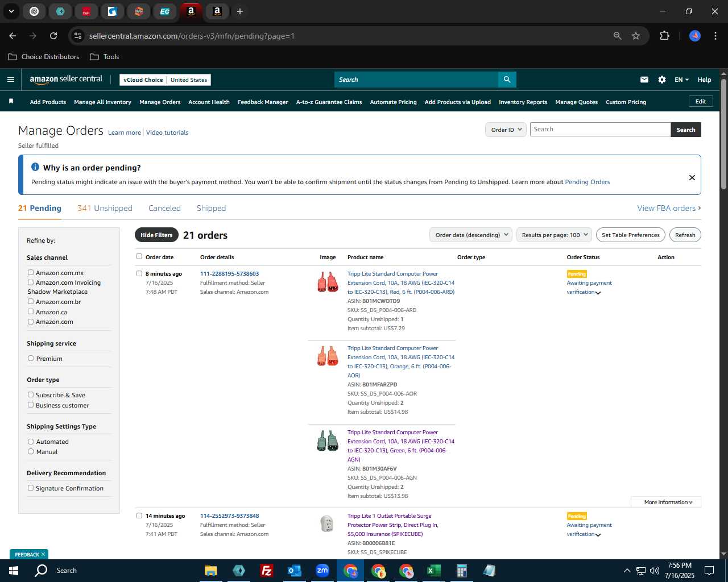Screen dimensions: 728x582
Task: Click the Refresh orders button
Action: pos(685,235)
